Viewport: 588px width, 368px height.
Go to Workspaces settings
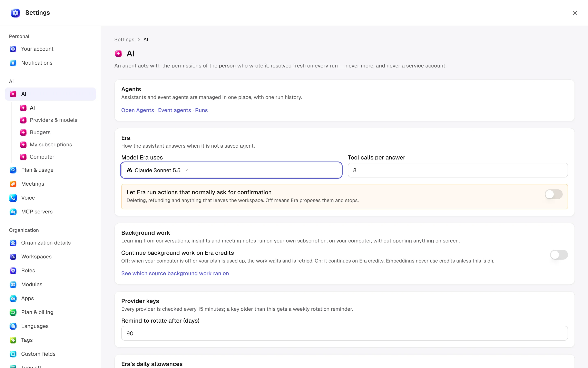[50, 257]
